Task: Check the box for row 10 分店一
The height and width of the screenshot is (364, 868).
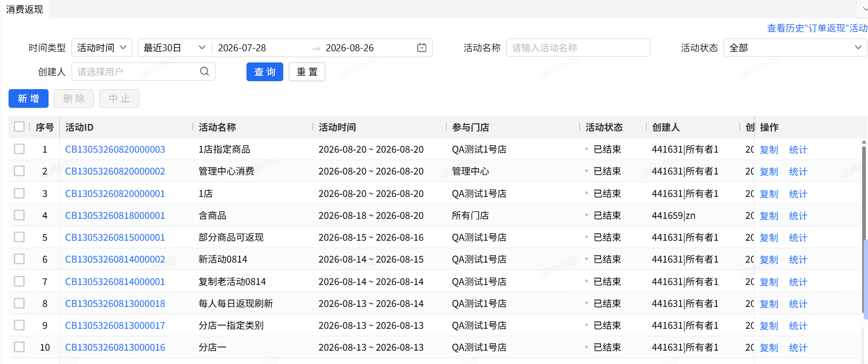Action: coord(19,347)
